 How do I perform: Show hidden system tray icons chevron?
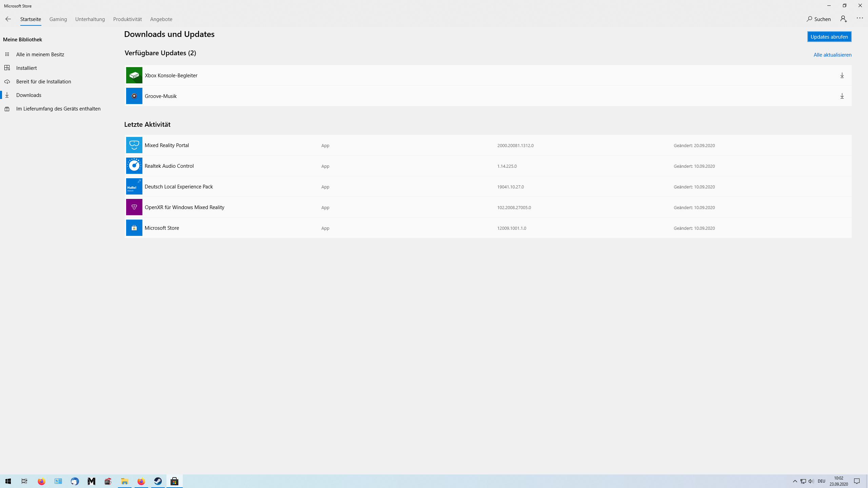(795, 481)
